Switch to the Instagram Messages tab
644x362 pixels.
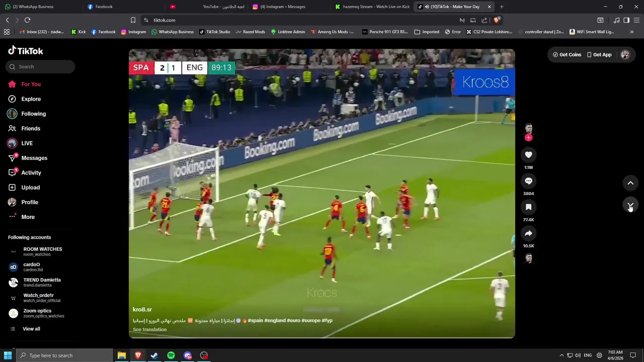289,7
